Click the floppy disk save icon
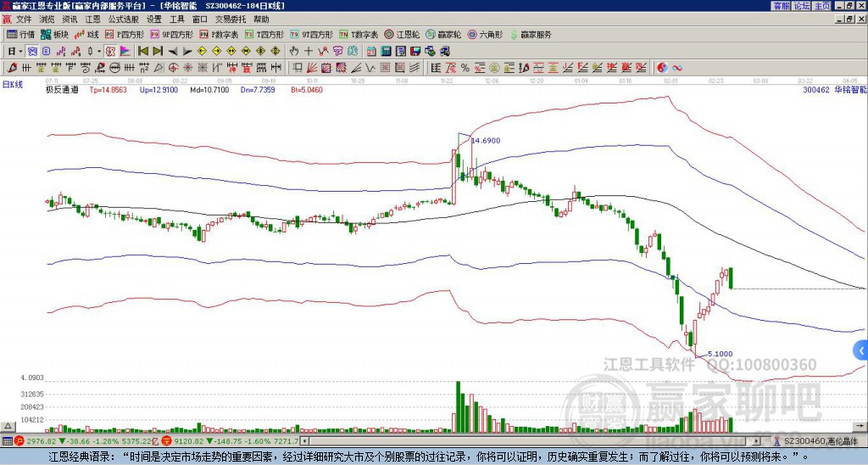This screenshot has width=868, height=465. point(415,51)
